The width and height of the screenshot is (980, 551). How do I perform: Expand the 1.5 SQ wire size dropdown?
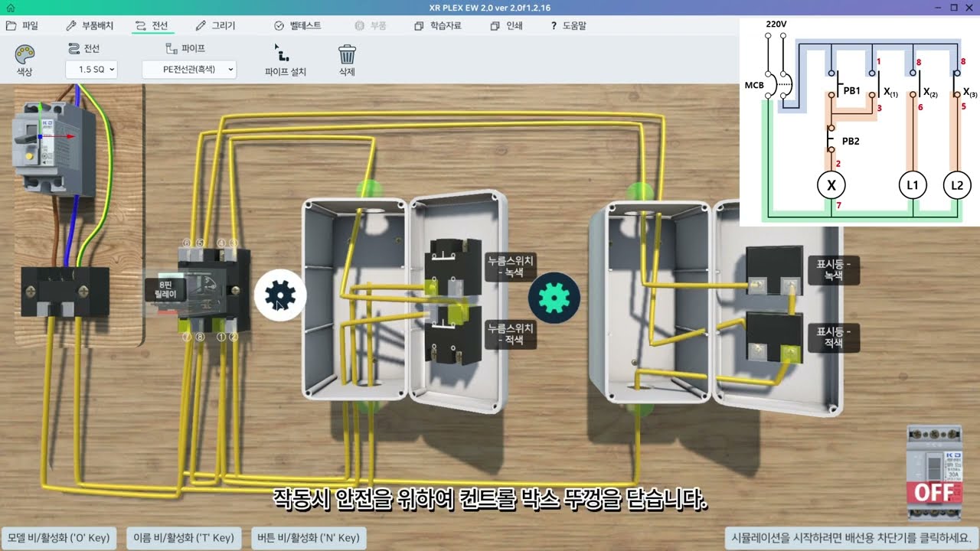click(x=91, y=70)
